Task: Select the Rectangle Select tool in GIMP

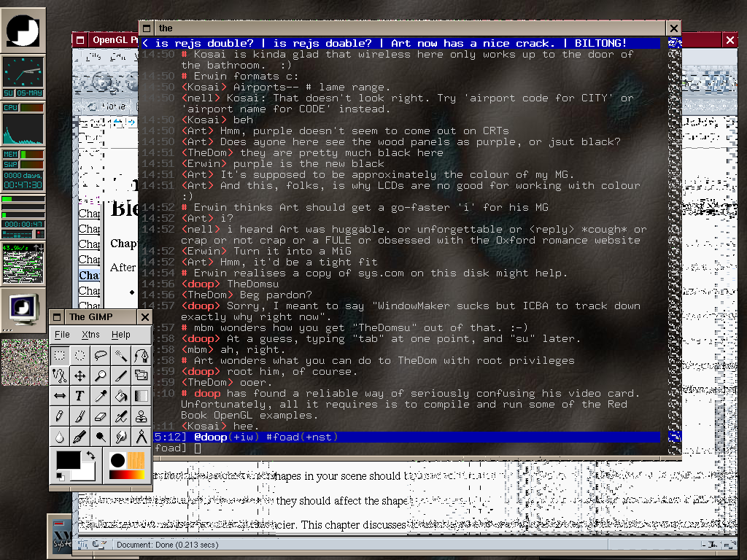Action: 60,355
